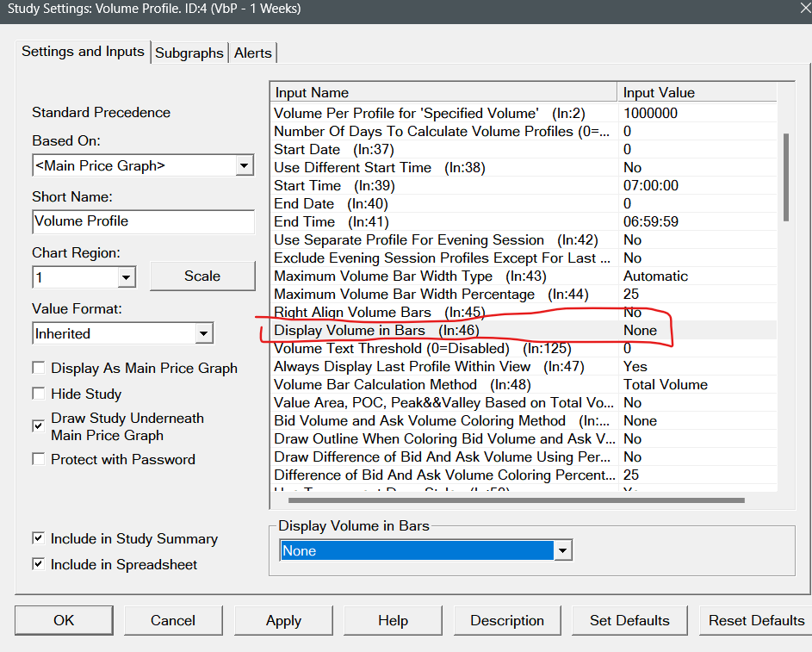Click the Reset Defaults button
The width and height of the screenshot is (812, 652).
click(756, 620)
